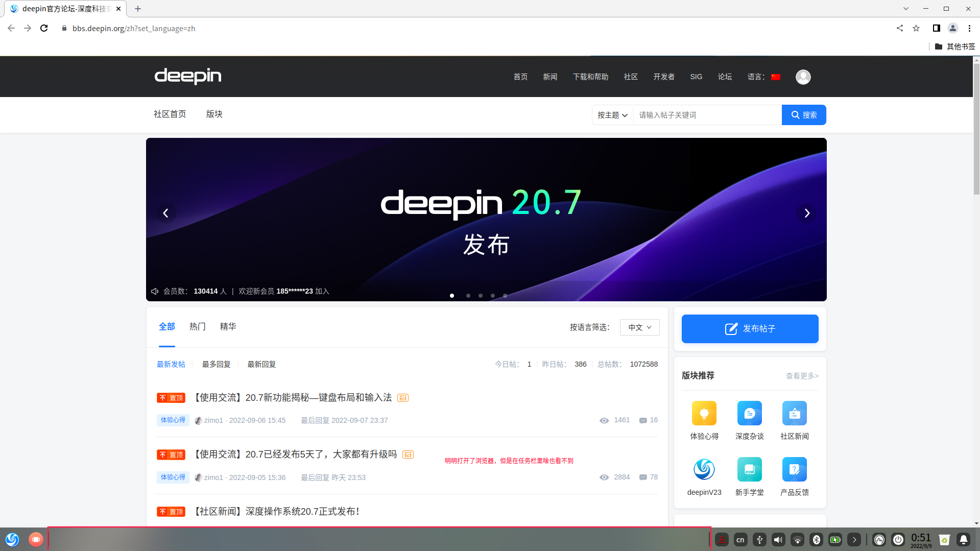980x551 pixels.
Task: Click the battery charging indicator in the tray
Action: point(835,539)
